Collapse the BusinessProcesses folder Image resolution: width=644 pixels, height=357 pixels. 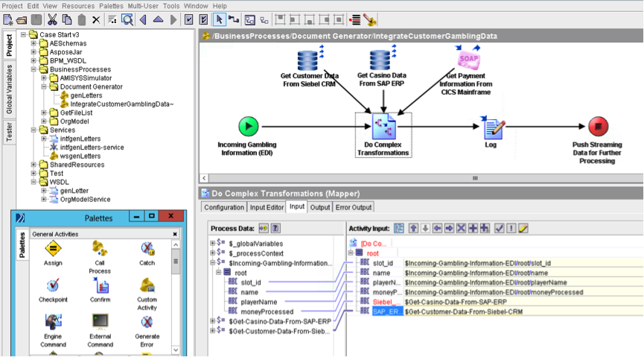[x=34, y=69]
